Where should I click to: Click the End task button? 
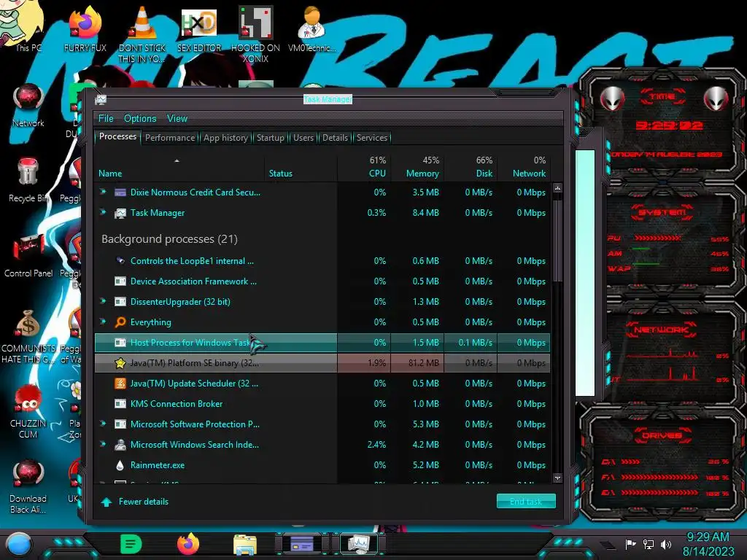(526, 502)
